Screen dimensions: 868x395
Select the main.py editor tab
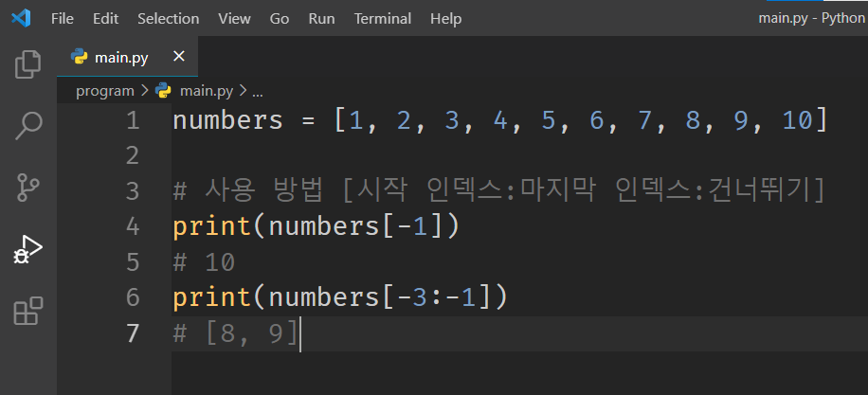click(x=127, y=57)
